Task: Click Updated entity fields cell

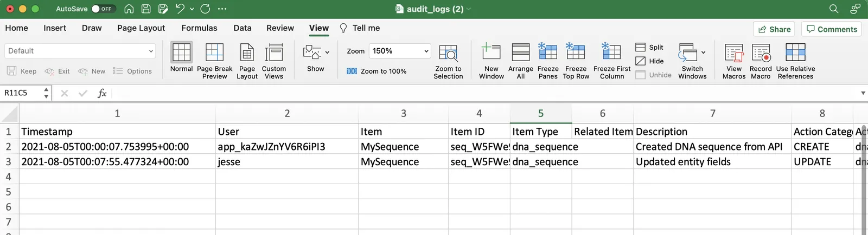Action: point(712,162)
